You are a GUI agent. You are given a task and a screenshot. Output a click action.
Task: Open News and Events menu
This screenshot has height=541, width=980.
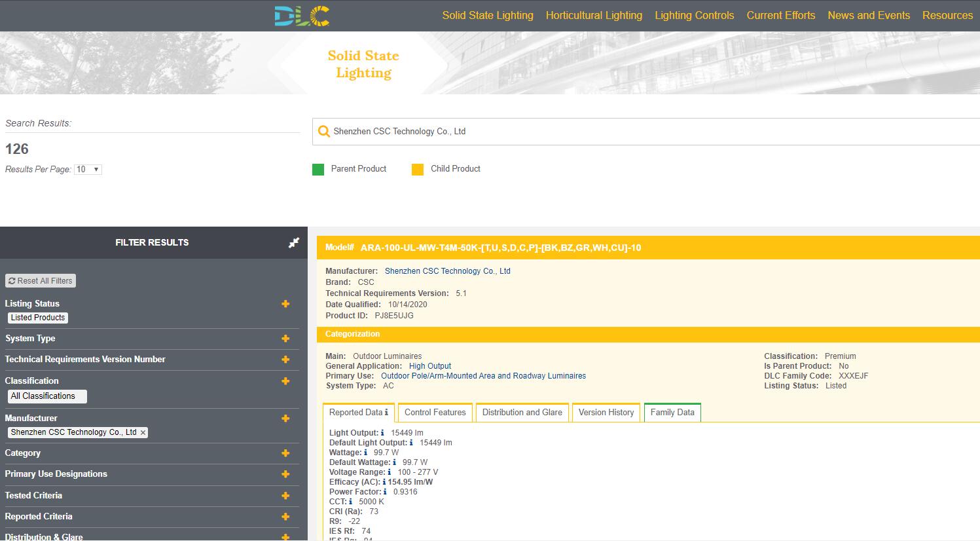tap(869, 15)
